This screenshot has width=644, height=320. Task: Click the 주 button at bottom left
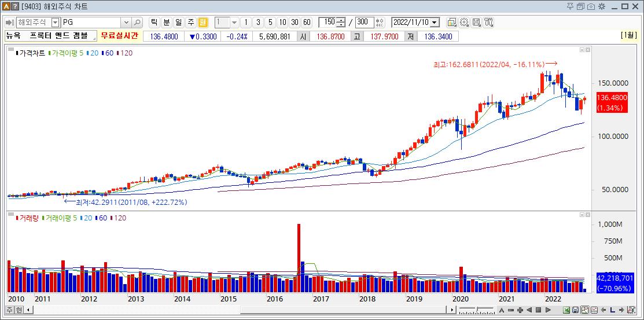click(9, 310)
